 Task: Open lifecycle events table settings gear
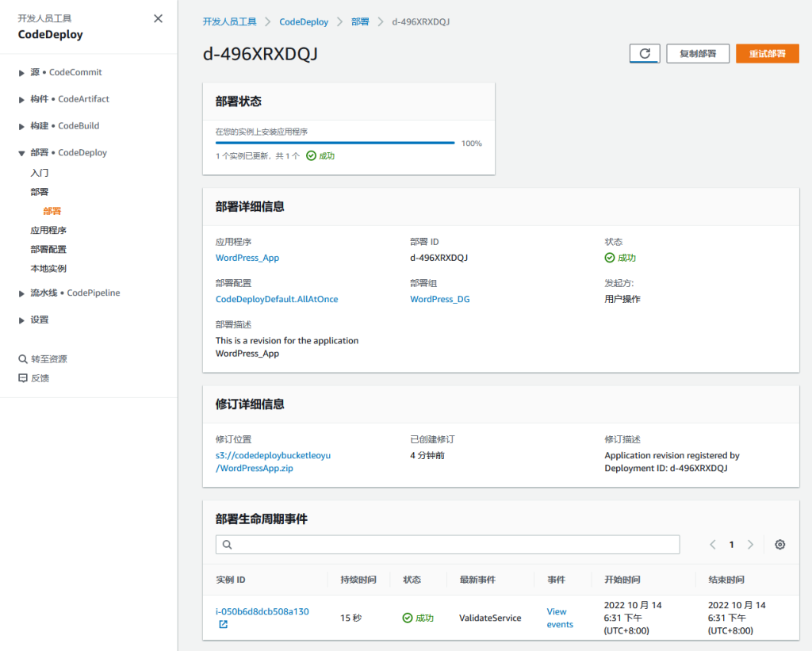(x=779, y=545)
